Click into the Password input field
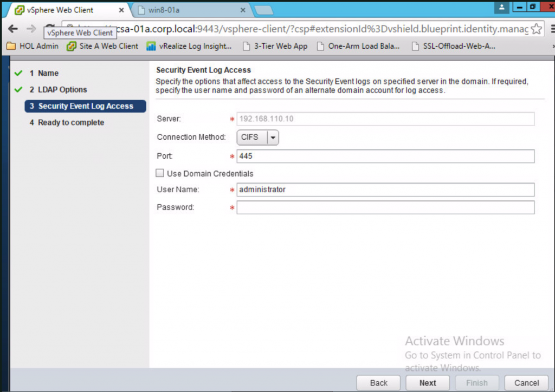The width and height of the screenshot is (555, 392). click(x=385, y=207)
